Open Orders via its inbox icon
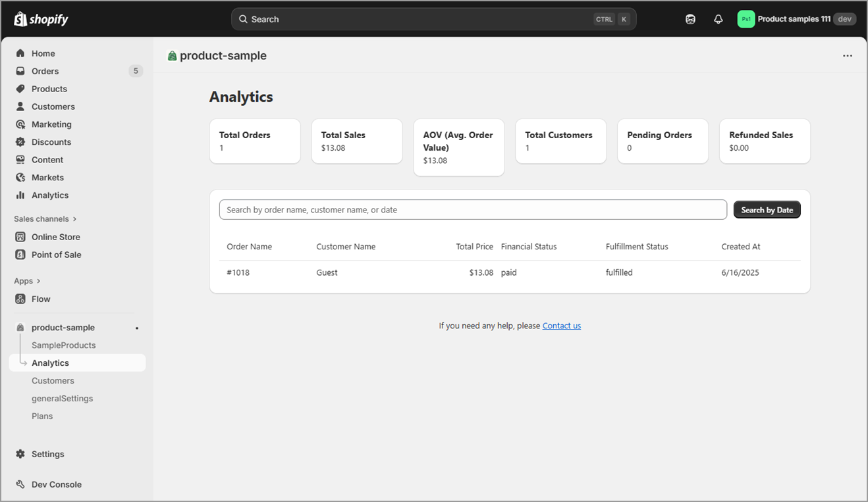Image resolution: width=868 pixels, height=502 pixels. pos(20,71)
